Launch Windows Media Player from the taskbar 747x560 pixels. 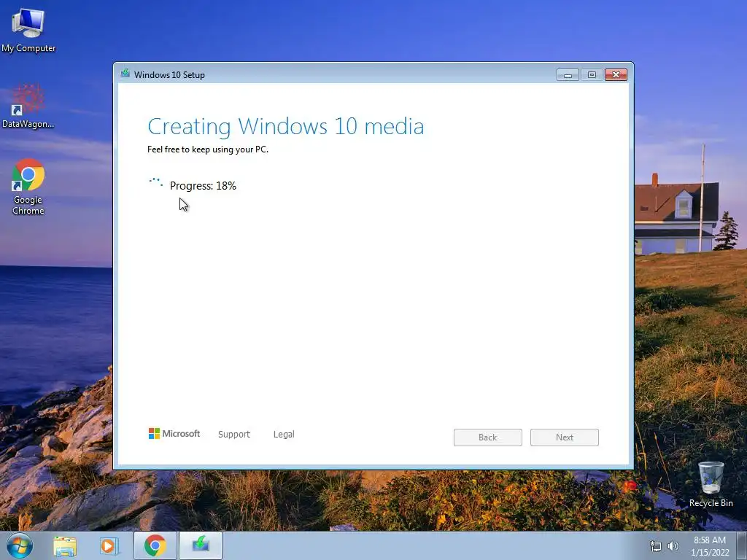109,546
